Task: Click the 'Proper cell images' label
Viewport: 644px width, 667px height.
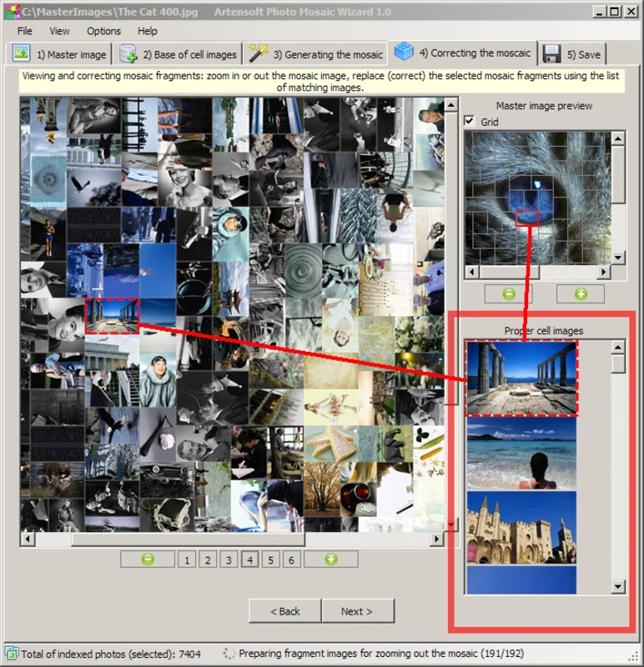Action: pyautogui.click(x=544, y=330)
